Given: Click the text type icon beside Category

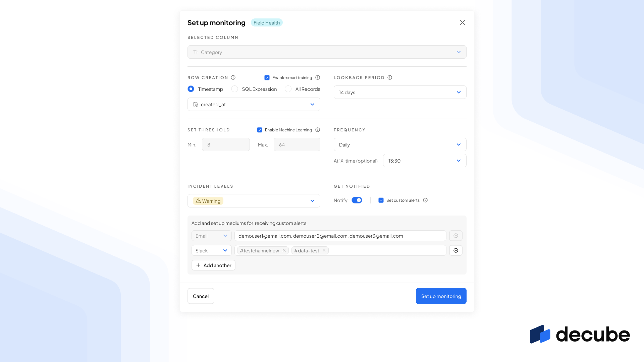Looking at the screenshot, I should (196, 52).
